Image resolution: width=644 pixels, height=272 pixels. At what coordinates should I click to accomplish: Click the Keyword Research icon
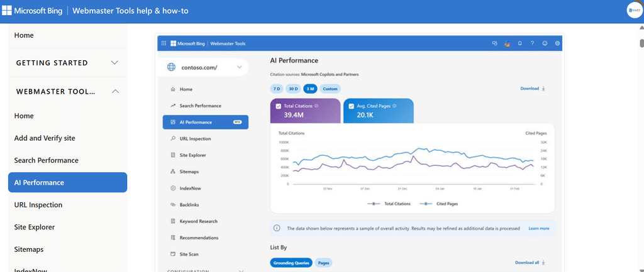pos(173,221)
